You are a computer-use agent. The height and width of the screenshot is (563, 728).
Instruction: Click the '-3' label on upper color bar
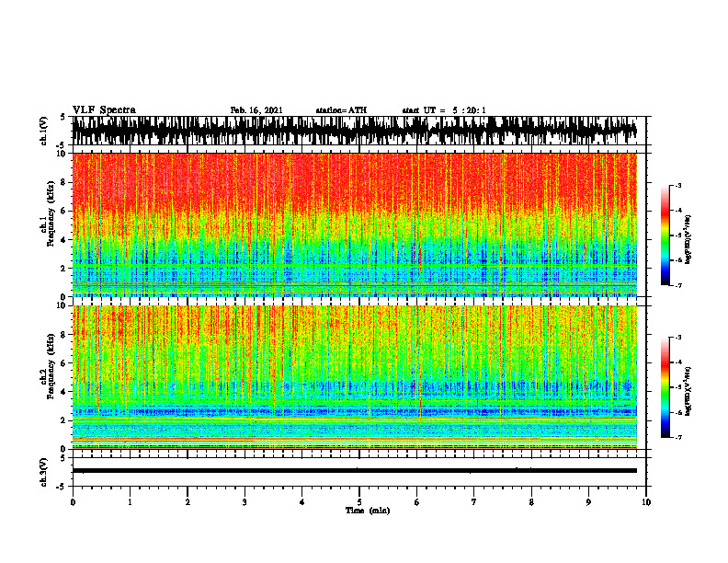(677, 185)
